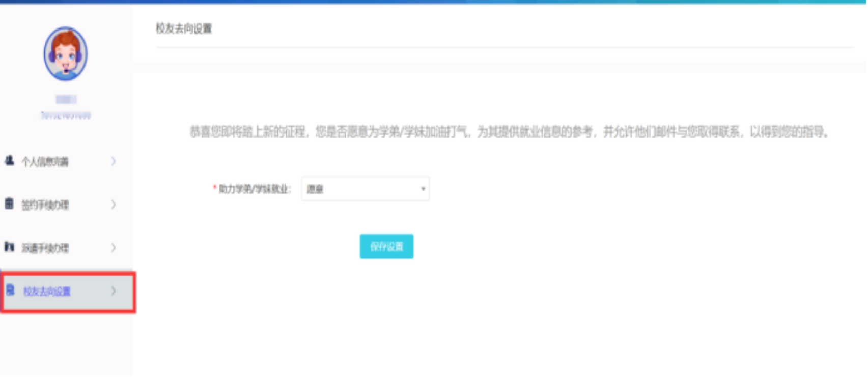The image size is (868, 377).
Task: Click the person icon beside 个人信息完善
Action: click(9, 161)
